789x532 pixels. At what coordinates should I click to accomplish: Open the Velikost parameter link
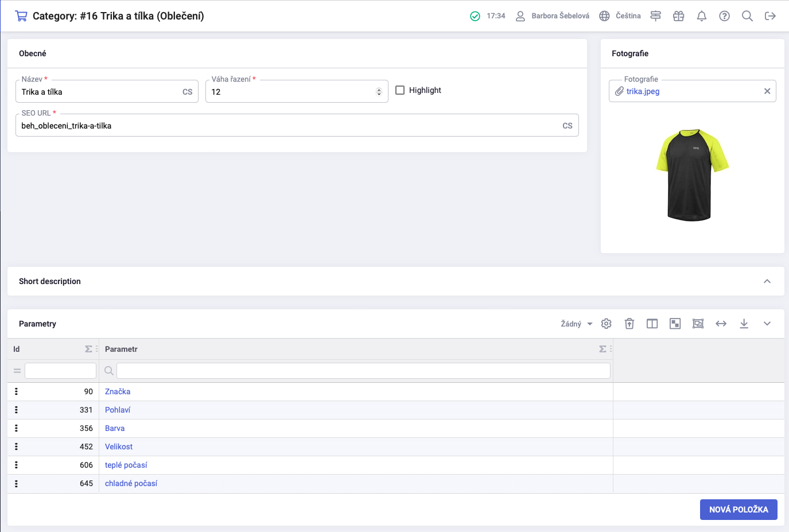tap(119, 446)
